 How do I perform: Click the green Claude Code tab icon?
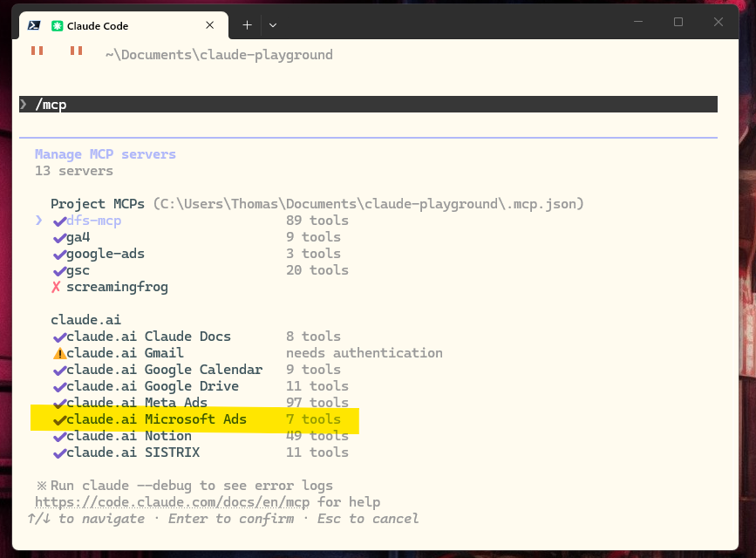click(57, 26)
